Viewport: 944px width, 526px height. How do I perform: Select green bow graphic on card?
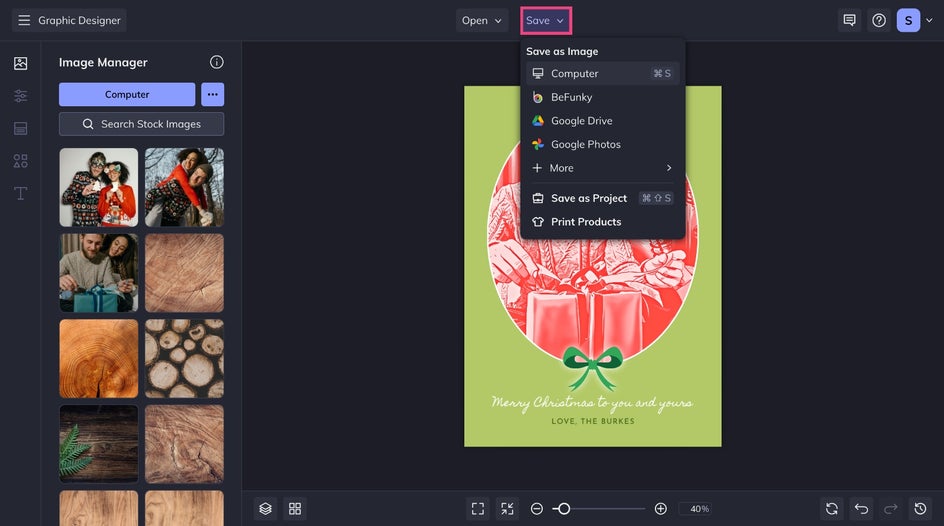click(593, 367)
